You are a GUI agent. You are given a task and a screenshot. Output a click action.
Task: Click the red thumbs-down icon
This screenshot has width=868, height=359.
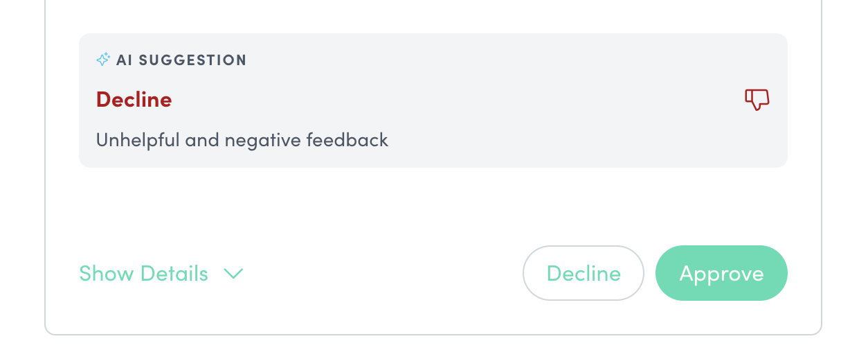point(757,99)
